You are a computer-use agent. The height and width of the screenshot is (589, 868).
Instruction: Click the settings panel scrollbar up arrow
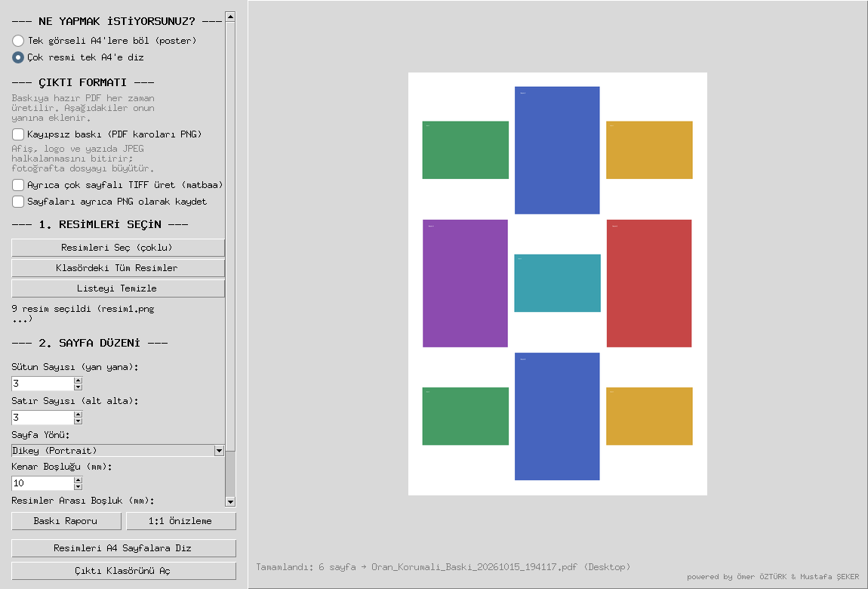point(230,17)
